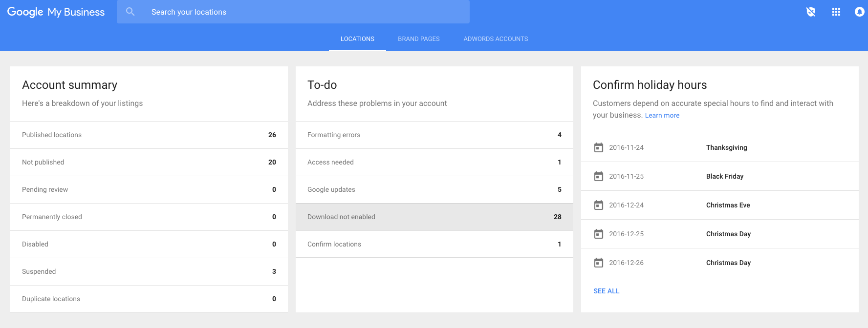Click the calendar icon beside 2016-11-25
This screenshot has height=328, width=868.
[x=598, y=176]
